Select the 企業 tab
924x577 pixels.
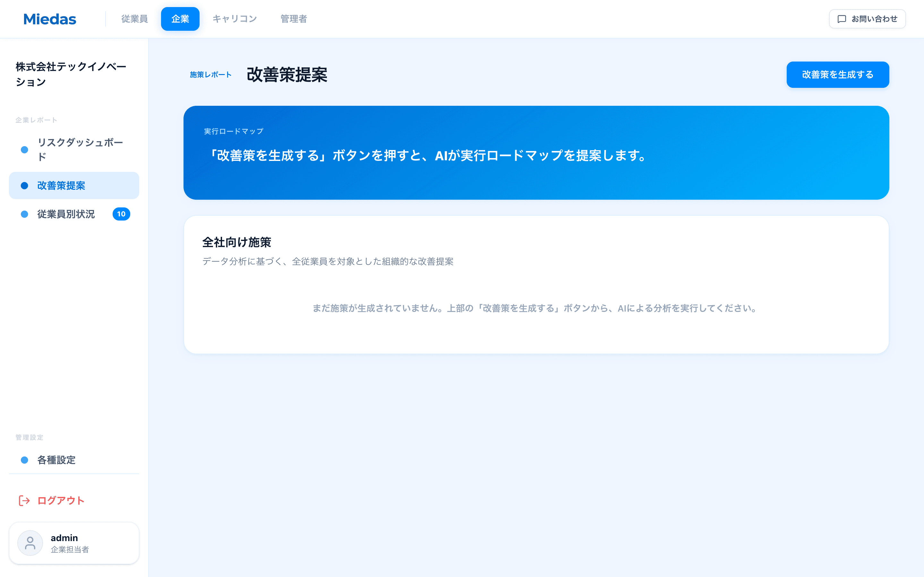pyautogui.click(x=180, y=19)
